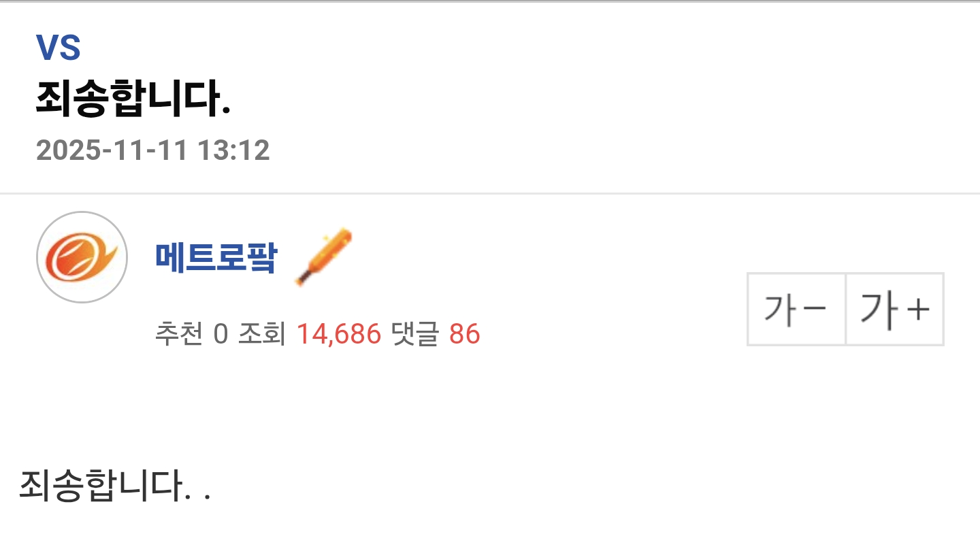Click the divider line under the date
This screenshot has width=980, height=547.
[490, 194]
